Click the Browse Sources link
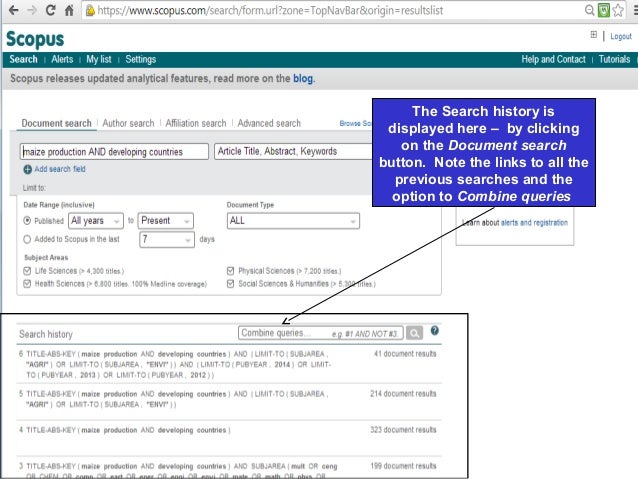Viewport: 638px width, 479px height. (356, 123)
